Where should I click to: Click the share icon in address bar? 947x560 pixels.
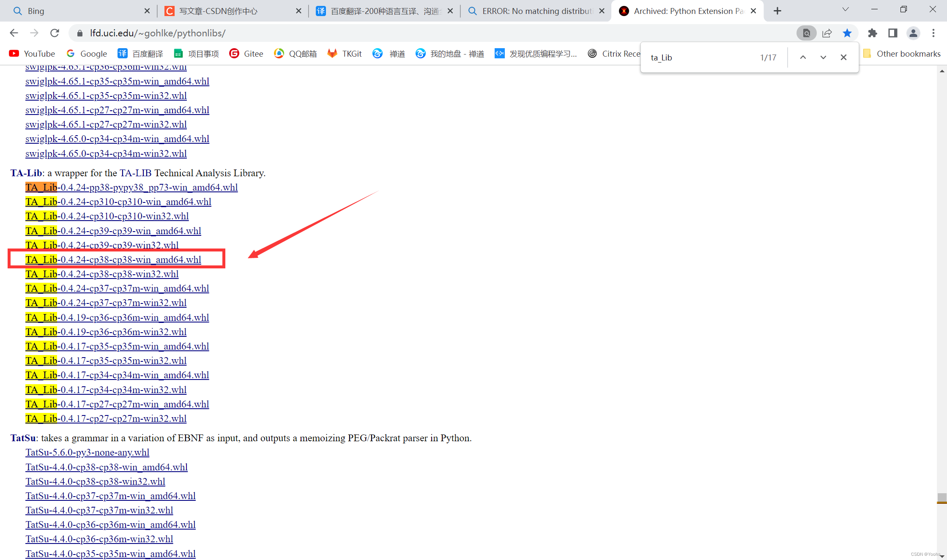pyautogui.click(x=827, y=33)
